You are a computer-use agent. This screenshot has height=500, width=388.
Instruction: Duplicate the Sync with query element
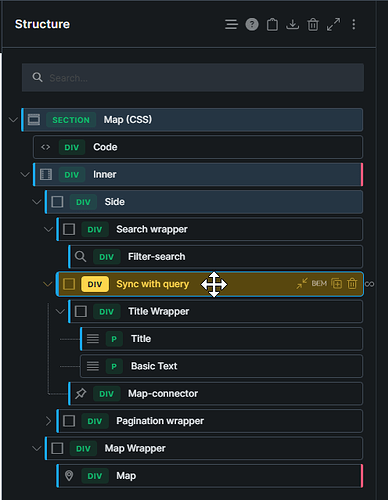coord(337,284)
